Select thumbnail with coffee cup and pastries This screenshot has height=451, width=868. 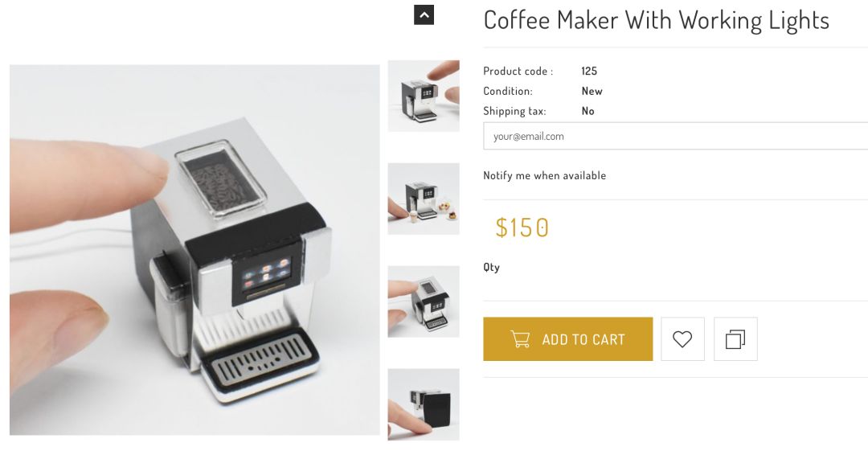424,199
